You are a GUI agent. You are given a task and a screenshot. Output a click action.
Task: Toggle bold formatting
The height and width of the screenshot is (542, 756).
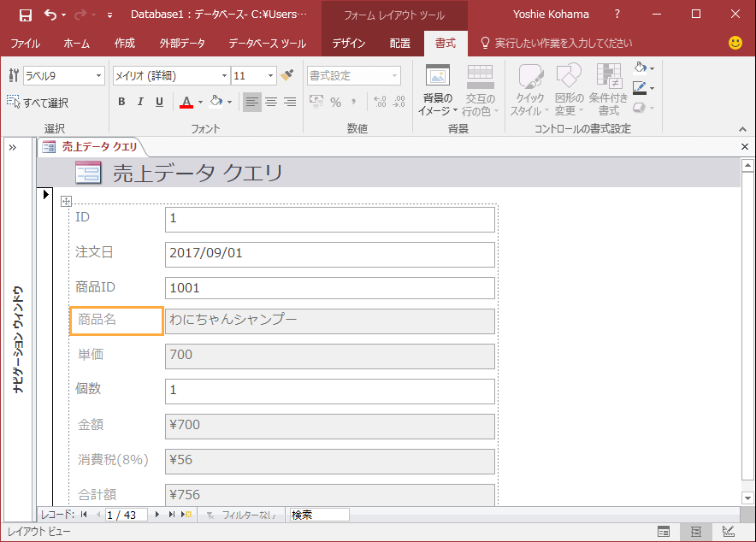121,102
